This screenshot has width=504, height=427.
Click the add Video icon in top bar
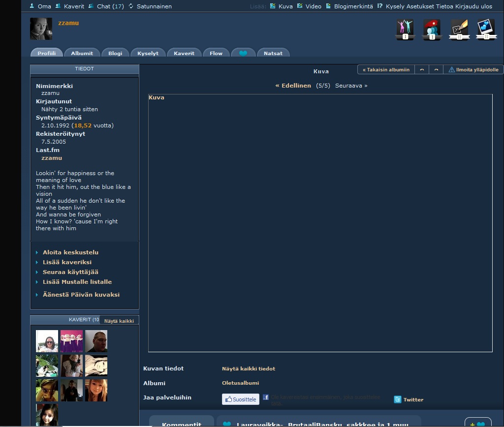coord(300,6)
